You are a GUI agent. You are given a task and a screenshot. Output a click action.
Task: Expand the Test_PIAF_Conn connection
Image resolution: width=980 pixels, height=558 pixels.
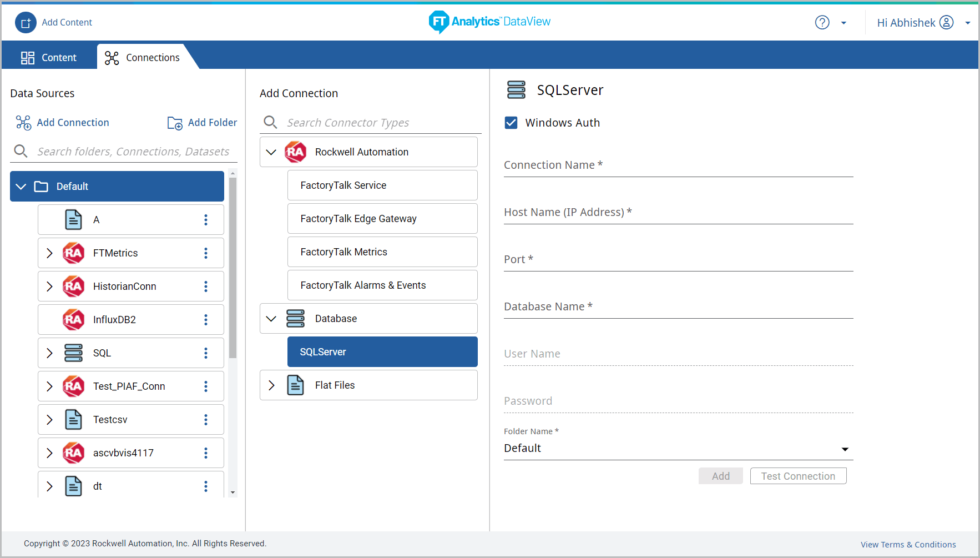pos(49,386)
